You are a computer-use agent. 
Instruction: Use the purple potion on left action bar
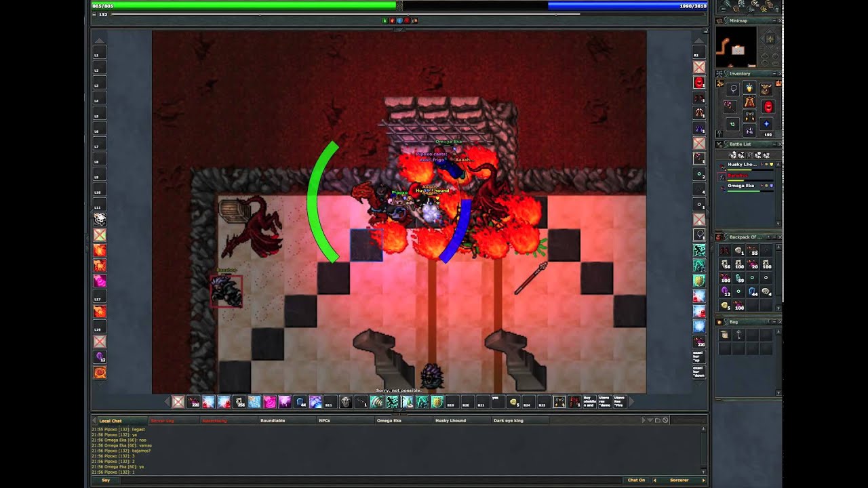(100, 357)
